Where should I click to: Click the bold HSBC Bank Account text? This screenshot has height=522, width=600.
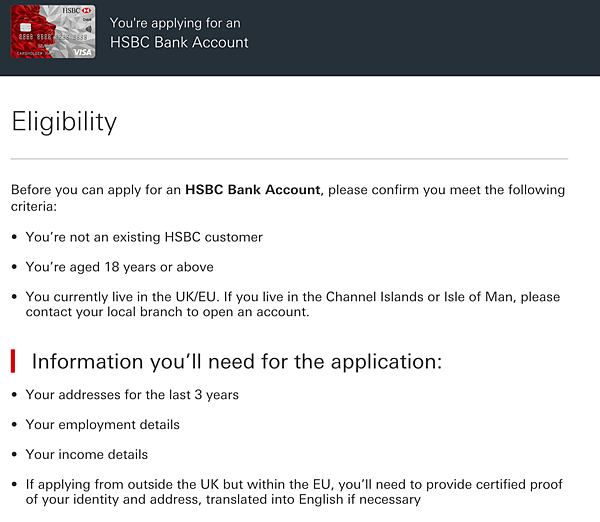[253, 190]
